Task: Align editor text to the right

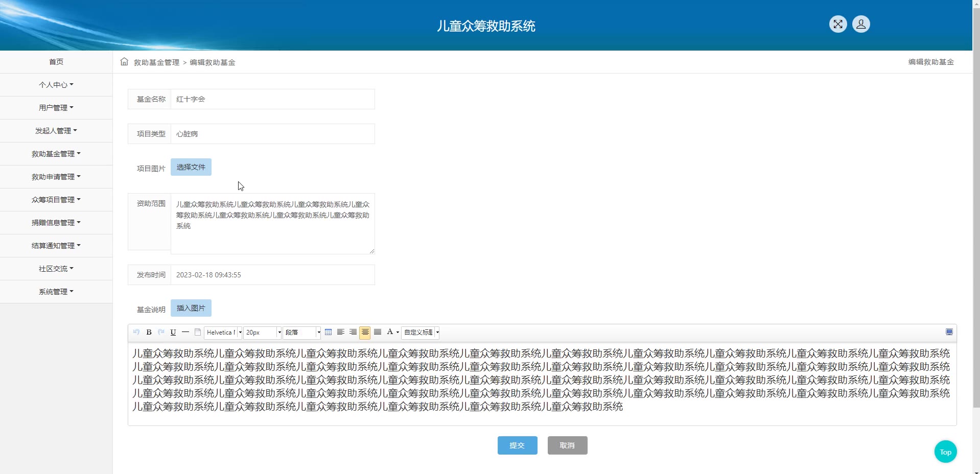Action: pos(353,332)
